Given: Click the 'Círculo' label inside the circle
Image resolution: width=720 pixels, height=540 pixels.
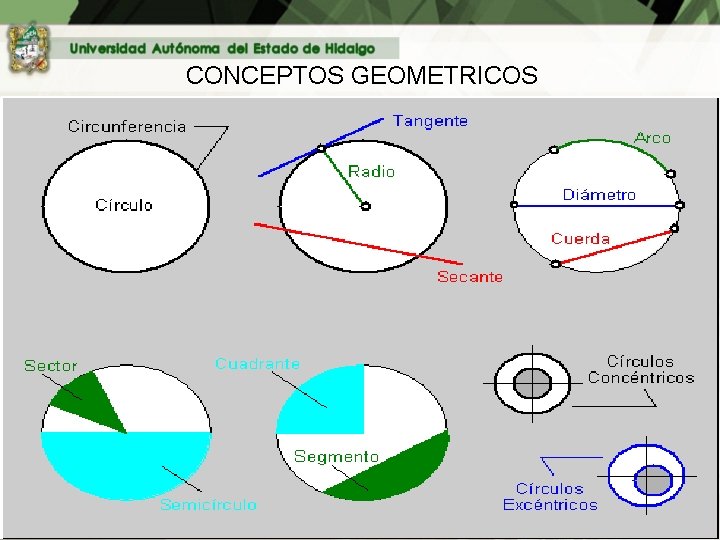Looking at the screenshot, I should coord(124,205).
